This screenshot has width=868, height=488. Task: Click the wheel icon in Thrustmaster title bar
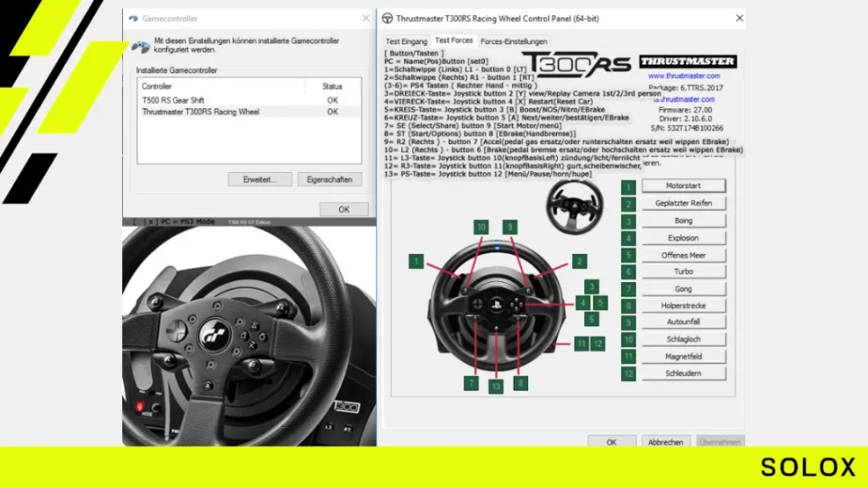[387, 19]
